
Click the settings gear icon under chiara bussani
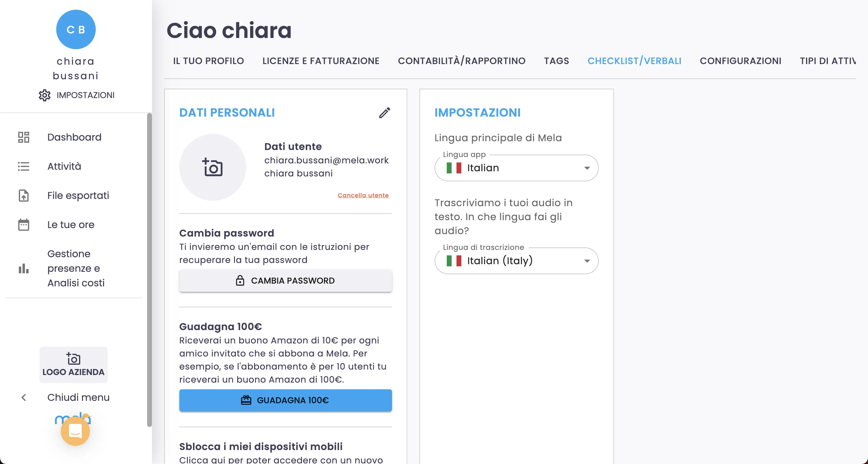coord(44,95)
